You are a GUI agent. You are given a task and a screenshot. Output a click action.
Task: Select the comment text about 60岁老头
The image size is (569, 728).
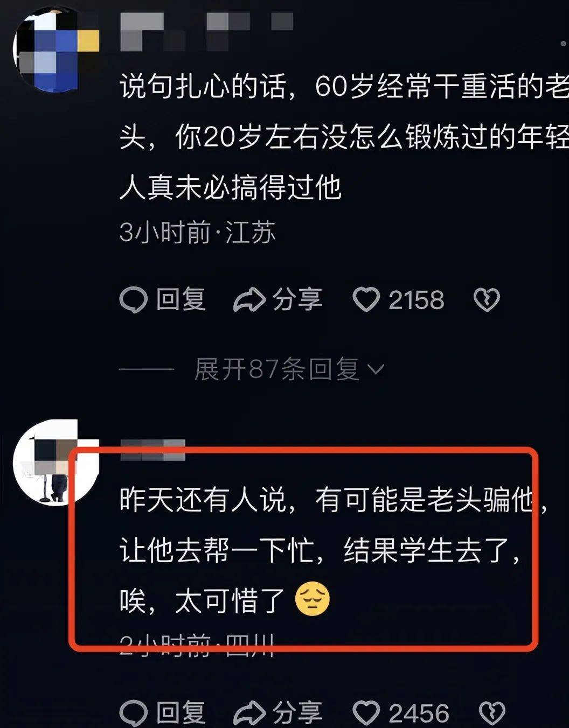344,137
